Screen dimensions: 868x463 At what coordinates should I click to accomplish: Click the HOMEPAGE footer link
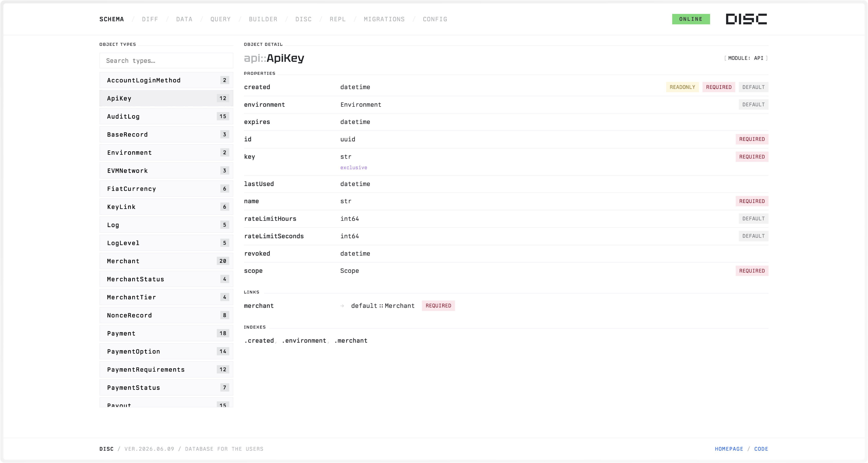coord(729,449)
